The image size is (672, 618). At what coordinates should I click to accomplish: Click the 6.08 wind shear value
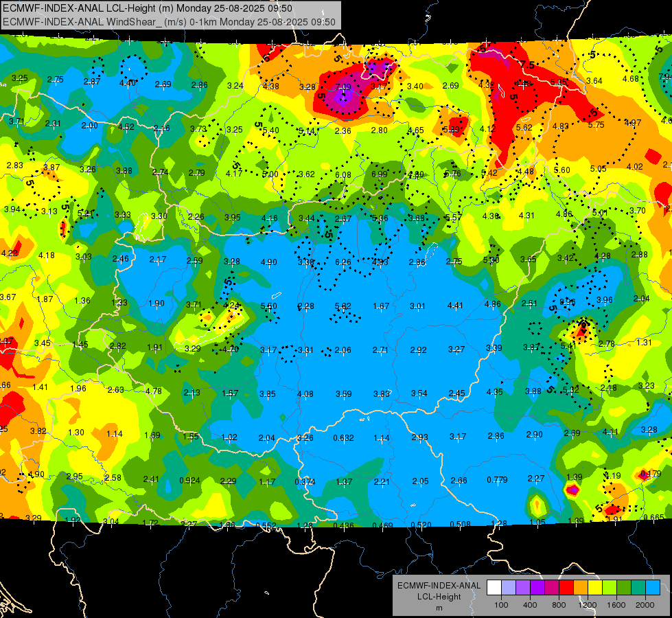click(x=343, y=175)
